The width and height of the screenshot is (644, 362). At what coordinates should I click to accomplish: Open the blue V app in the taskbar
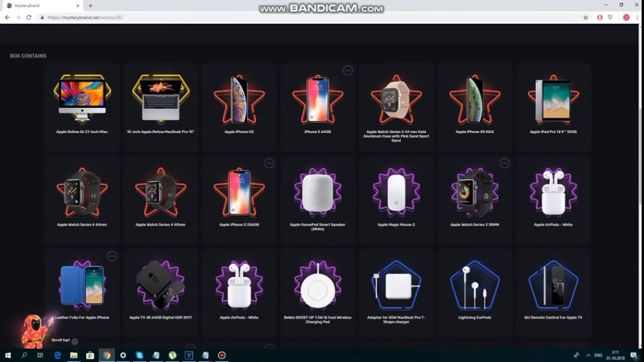189,355
